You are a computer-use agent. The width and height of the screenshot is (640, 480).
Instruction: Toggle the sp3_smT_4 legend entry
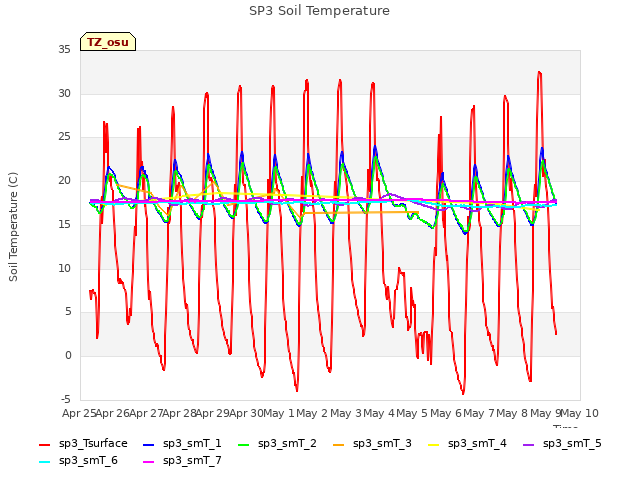point(467,444)
